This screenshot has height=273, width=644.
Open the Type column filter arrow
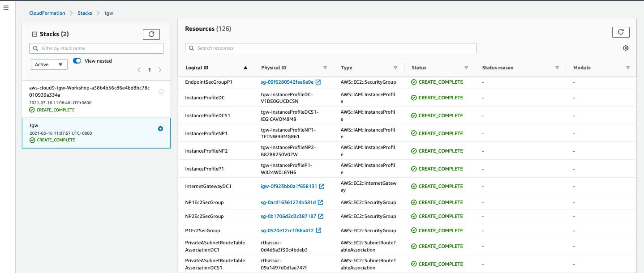point(395,68)
